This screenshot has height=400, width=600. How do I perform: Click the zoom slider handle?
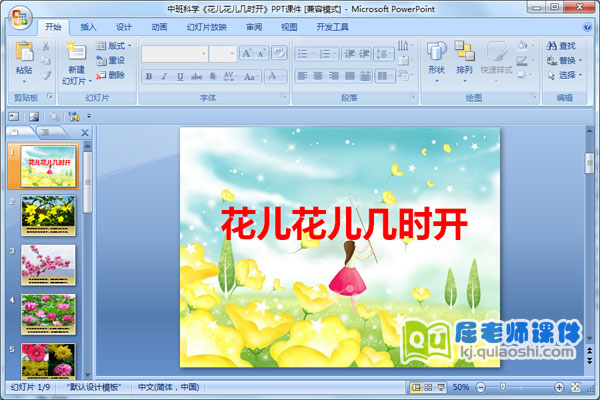pyautogui.click(x=503, y=387)
